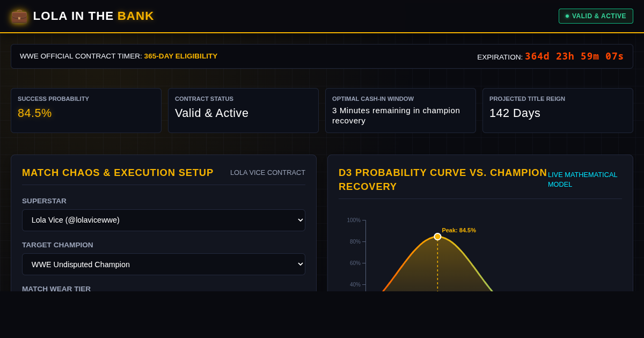Open the Superstar dropdown

[164, 220]
